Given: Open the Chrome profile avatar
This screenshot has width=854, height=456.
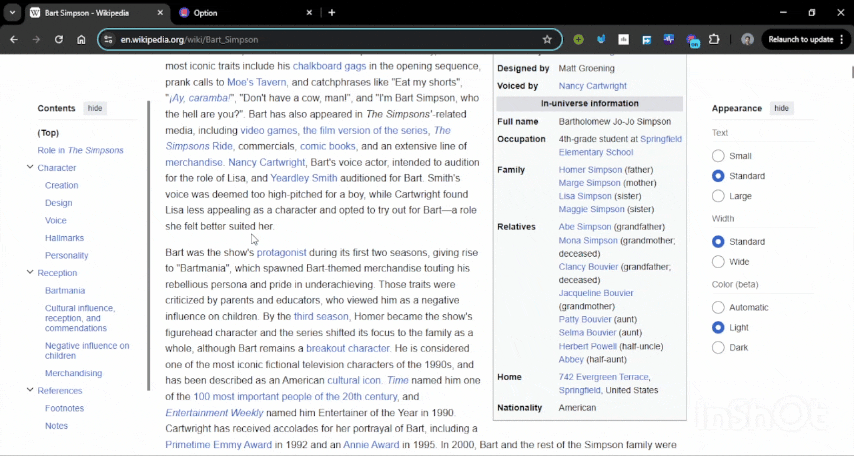Looking at the screenshot, I should (x=748, y=39).
